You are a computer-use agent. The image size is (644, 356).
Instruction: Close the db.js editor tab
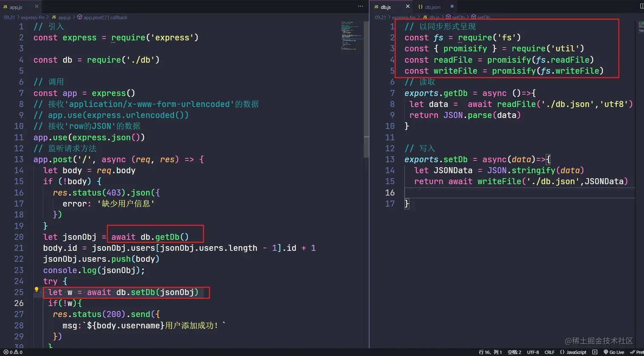point(408,7)
